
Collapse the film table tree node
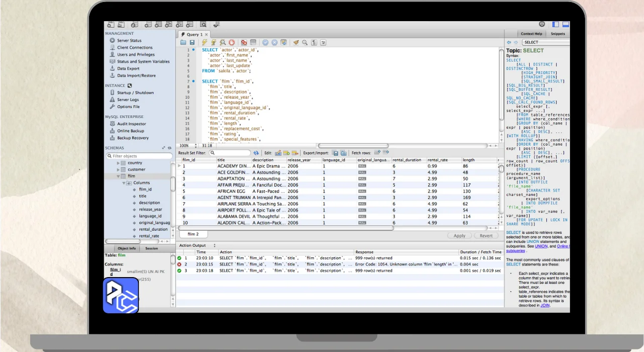tap(119, 177)
